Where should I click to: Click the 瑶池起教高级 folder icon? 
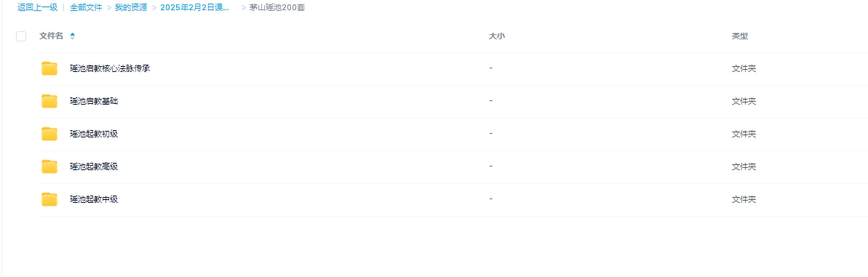[49, 166]
